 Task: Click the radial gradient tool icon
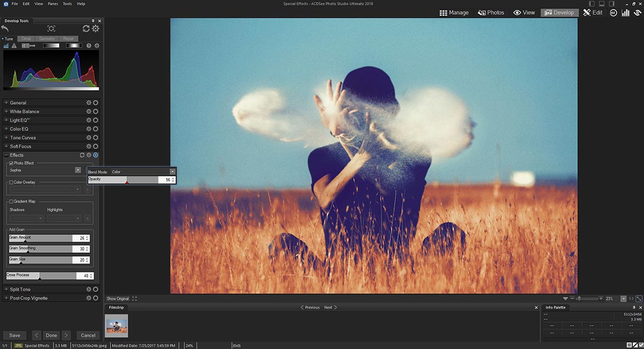[73, 45]
